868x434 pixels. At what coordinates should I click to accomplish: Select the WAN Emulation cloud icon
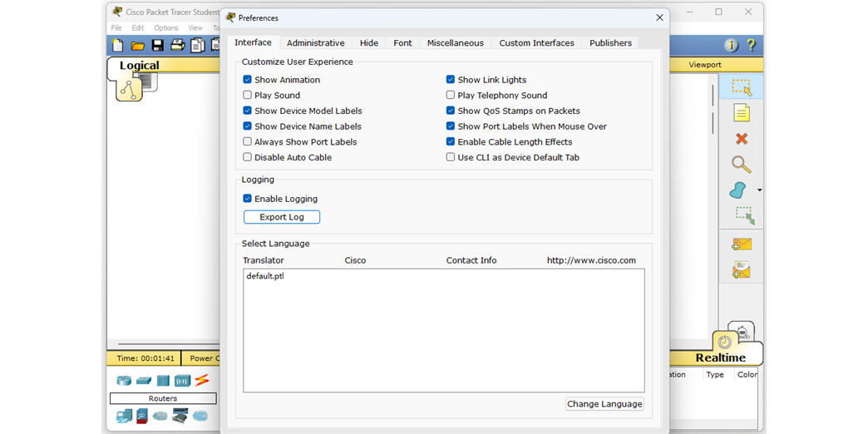tap(160, 415)
